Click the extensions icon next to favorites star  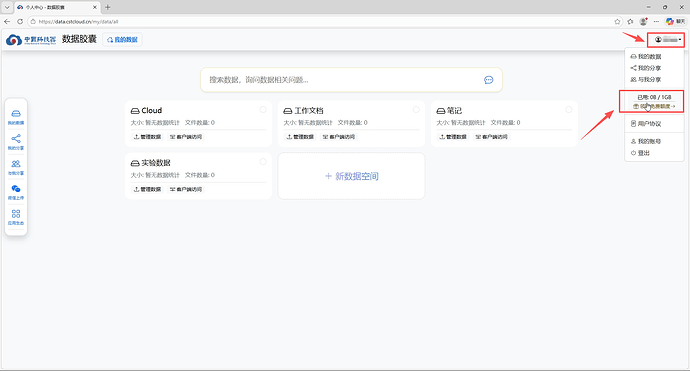click(x=630, y=21)
